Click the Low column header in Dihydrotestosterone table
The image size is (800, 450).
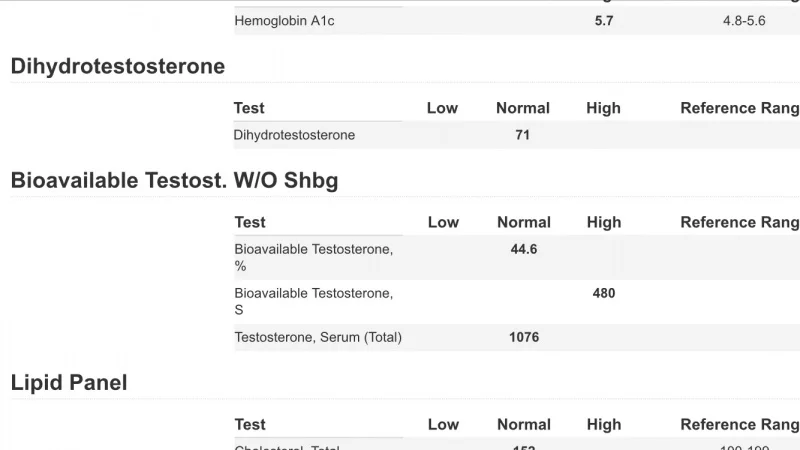[442, 108]
